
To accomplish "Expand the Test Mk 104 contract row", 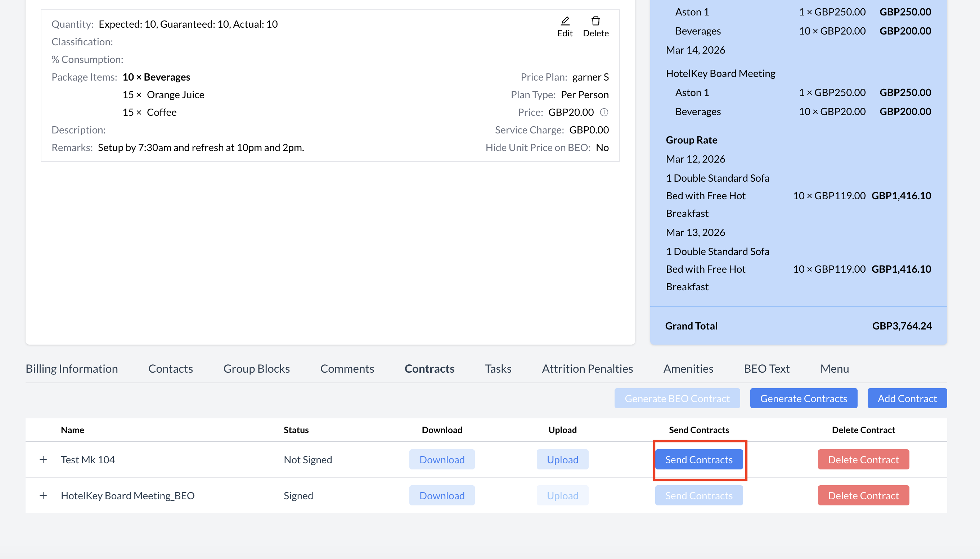I will pyautogui.click(x=44, y=459).
